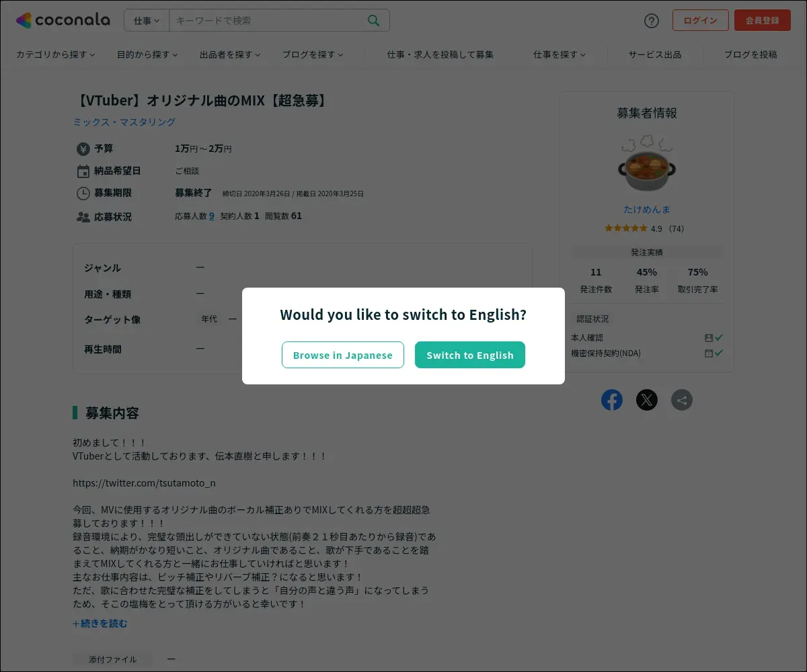Expand 出品者を探す menu
Image resolution: width=807 pixels, height=672 pixels.
tap(230, 54)
